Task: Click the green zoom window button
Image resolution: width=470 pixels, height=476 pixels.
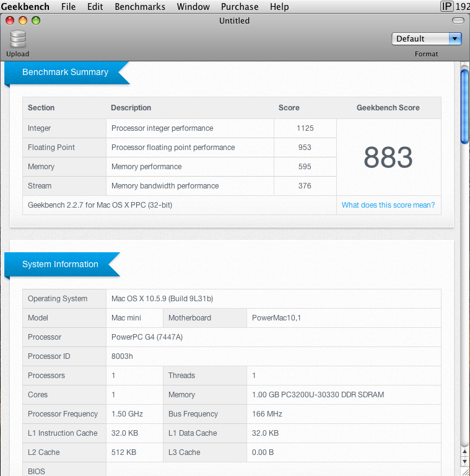Action: coord(36,20)
